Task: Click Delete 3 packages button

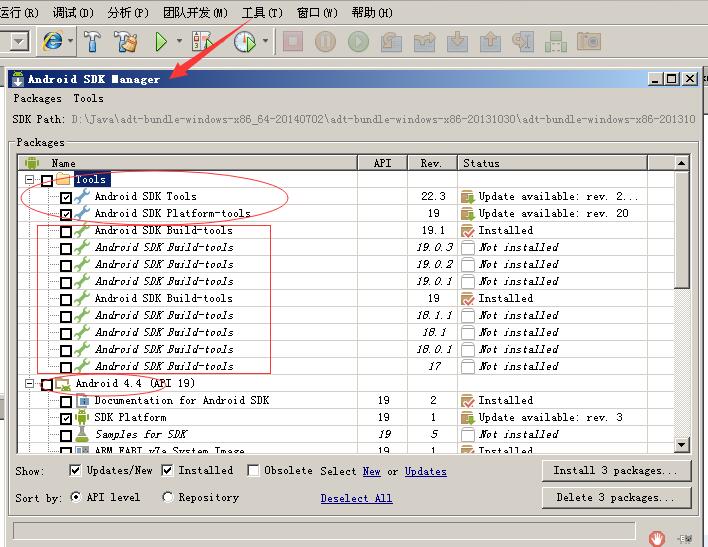Action: [x=616, y=498]
